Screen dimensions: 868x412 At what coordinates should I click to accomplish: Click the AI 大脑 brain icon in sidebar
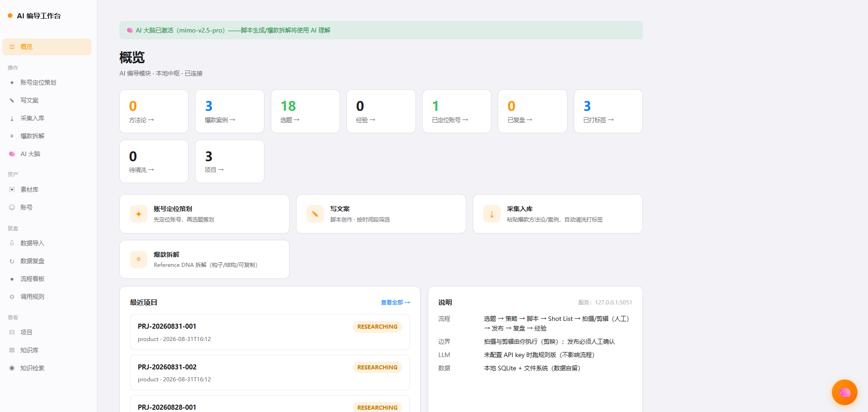tap(12, 154)
